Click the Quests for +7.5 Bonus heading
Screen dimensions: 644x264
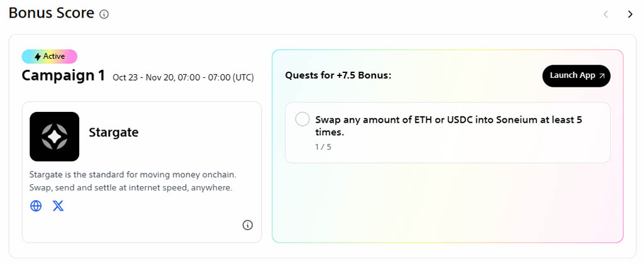(338, 75)
